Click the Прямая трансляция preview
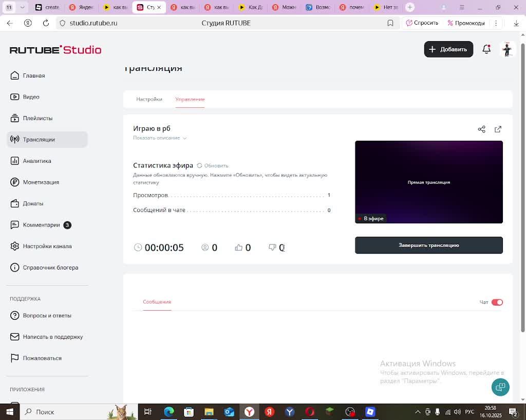Screen dimensions: 526x420 429,182
